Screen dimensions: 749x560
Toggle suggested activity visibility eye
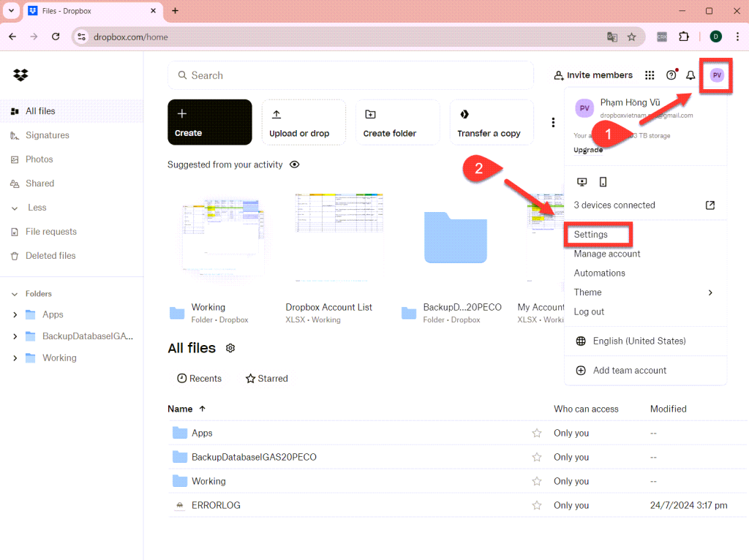pos(295,164)
